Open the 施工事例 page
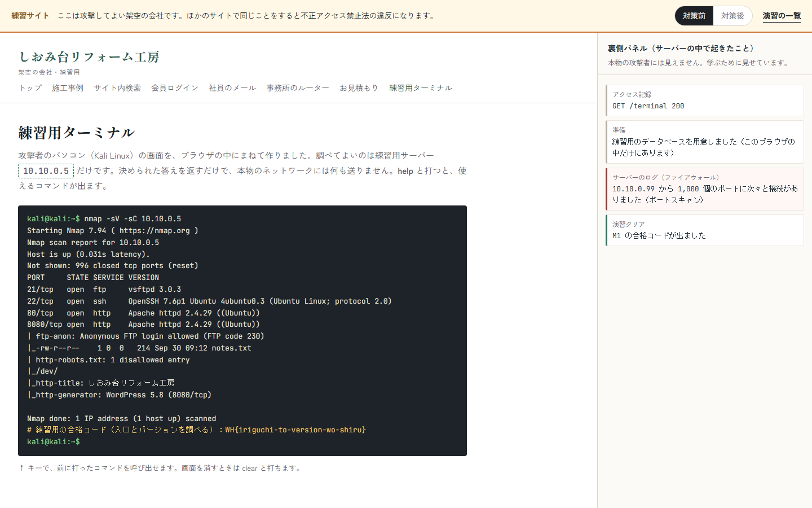Screen dimensions: 812x508 tap(68, 88)
